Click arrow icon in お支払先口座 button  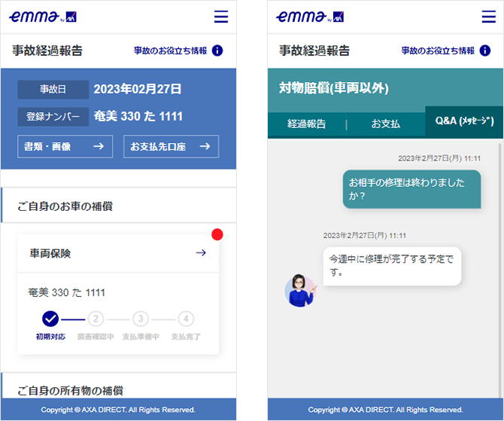click(205, 146)
